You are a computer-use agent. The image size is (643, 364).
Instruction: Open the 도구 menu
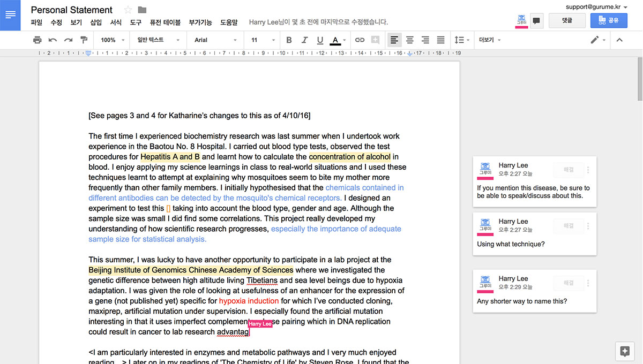coord(136,22)
